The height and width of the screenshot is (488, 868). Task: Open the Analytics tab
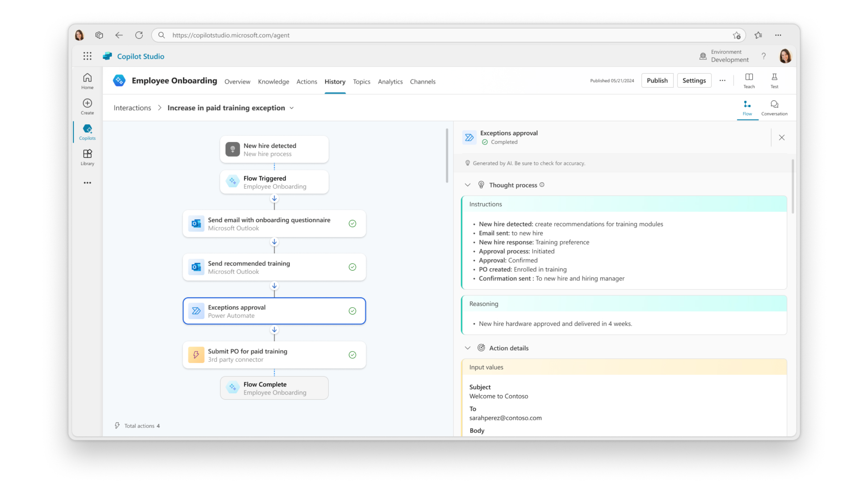pos(390,82)
